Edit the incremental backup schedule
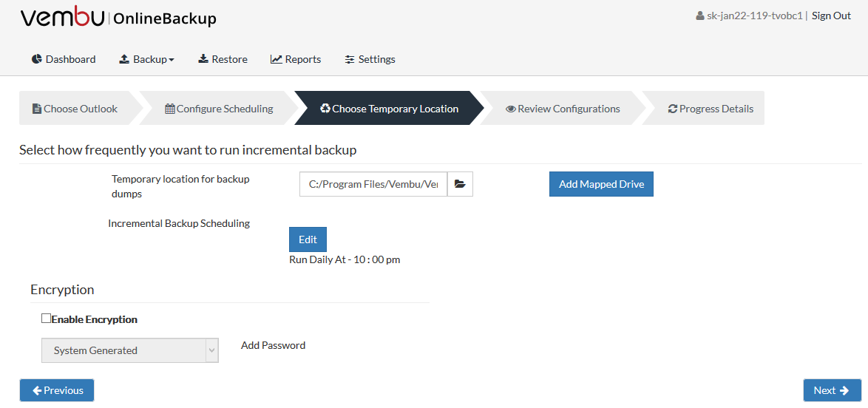Screen dimensions: 868x408 point(308,239)
